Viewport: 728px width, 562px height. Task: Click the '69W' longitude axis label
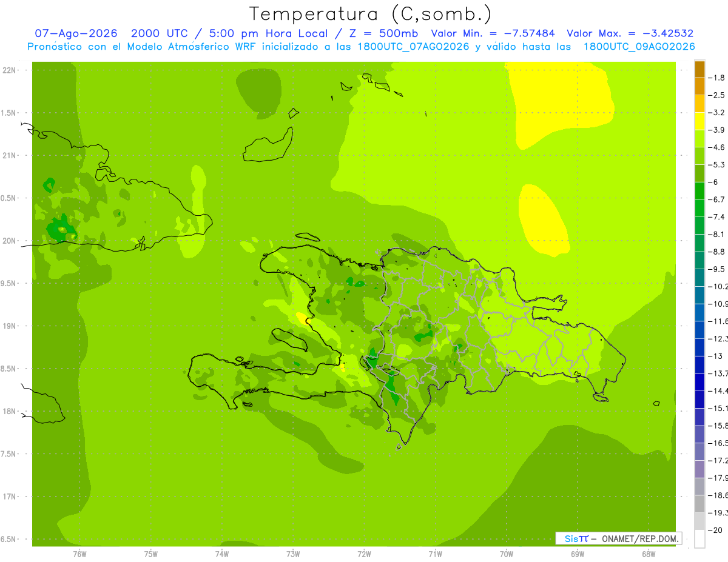point(578,554)
